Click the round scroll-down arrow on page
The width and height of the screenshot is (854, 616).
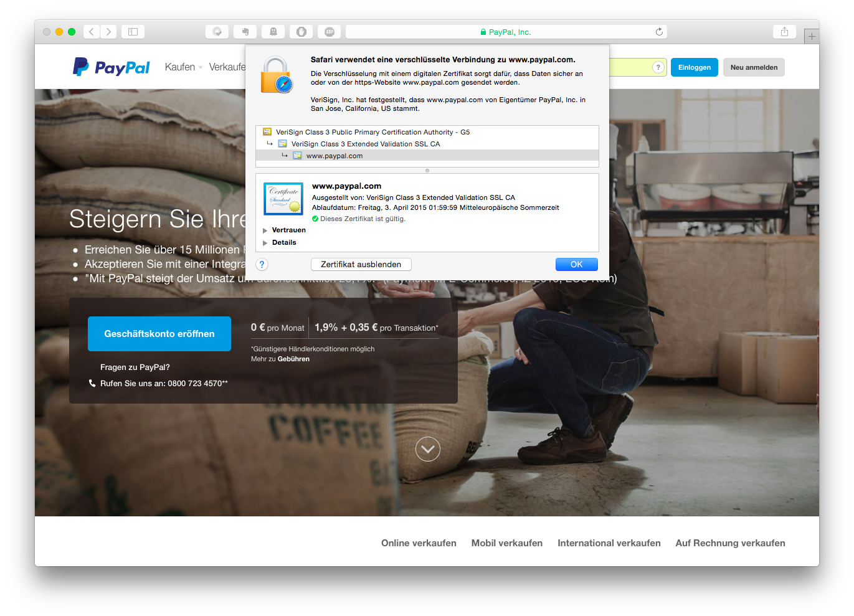pos(428,449)
